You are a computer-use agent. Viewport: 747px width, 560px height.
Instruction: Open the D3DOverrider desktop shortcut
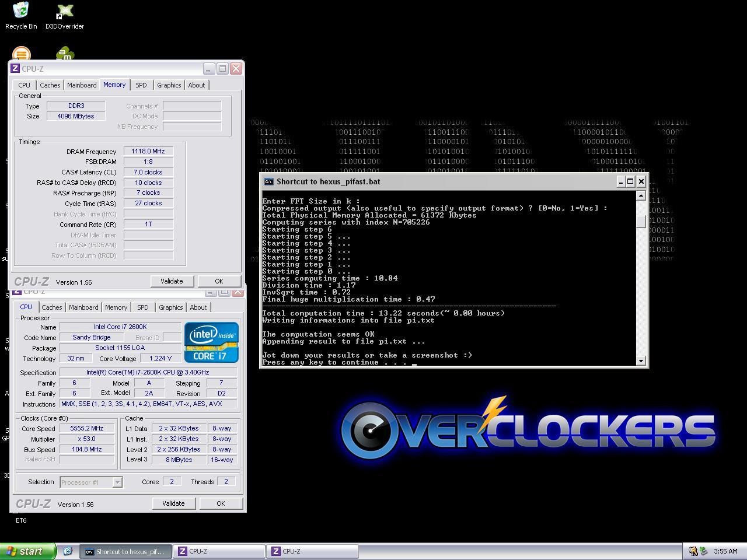click(x=65, y=16)
